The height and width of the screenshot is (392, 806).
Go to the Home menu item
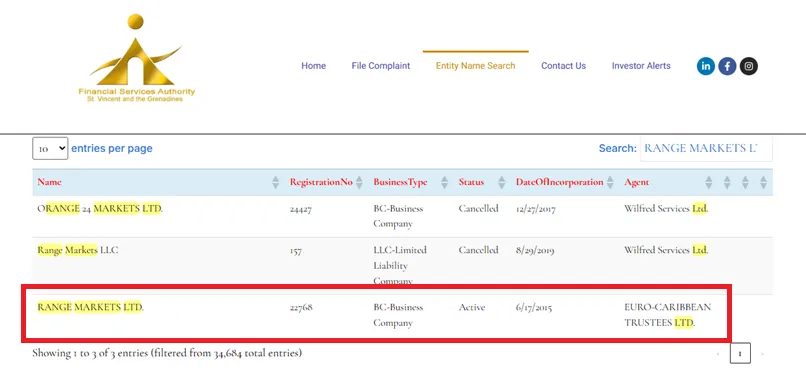click(x=314, y=66)
